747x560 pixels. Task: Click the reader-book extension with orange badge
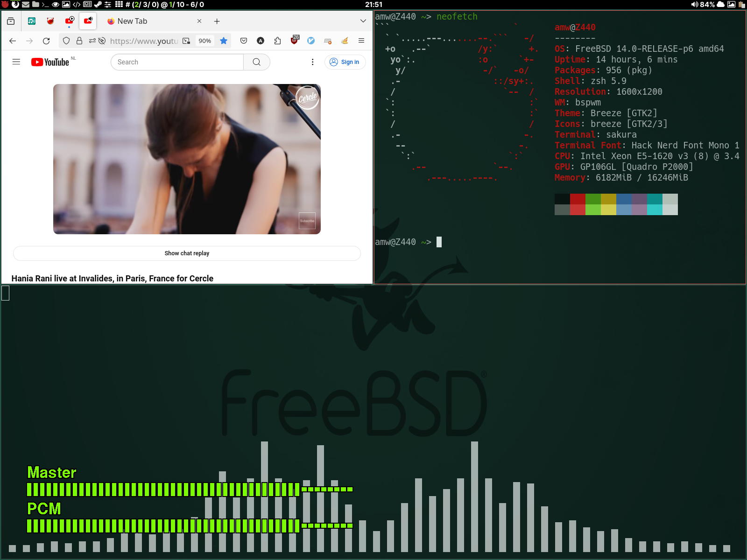coord(328,41)
